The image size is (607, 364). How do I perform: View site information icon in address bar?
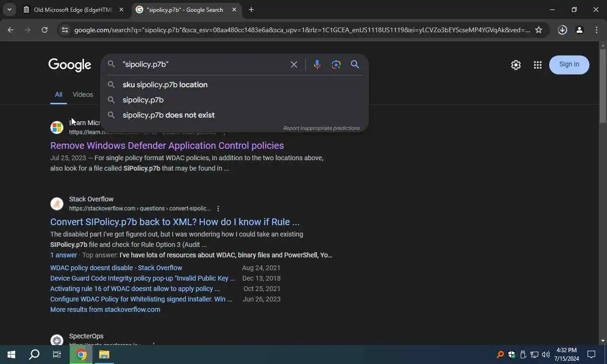65,30
